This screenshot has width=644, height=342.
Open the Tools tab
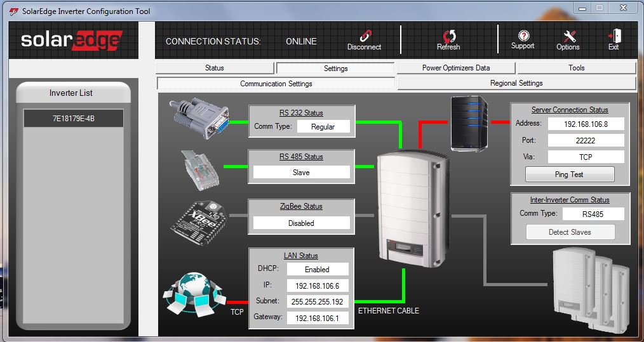pyautogui.click(x=577, y=68)
